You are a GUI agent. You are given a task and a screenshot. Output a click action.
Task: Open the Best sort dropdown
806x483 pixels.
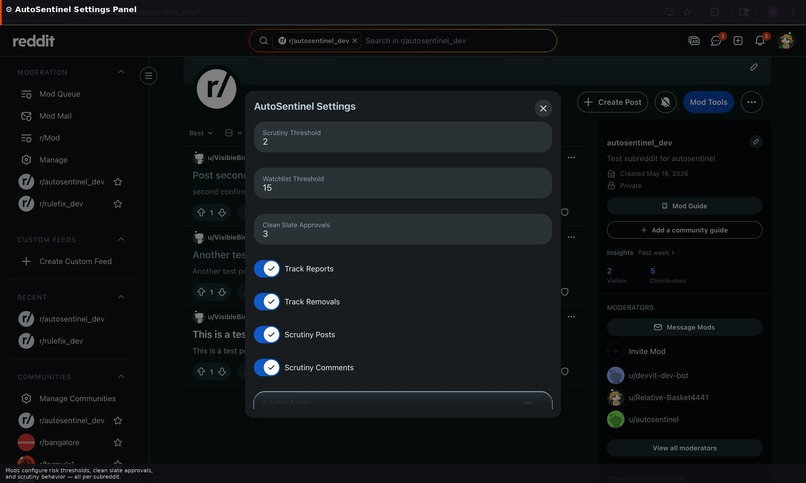pyautogui.click(x=200, y=133)
